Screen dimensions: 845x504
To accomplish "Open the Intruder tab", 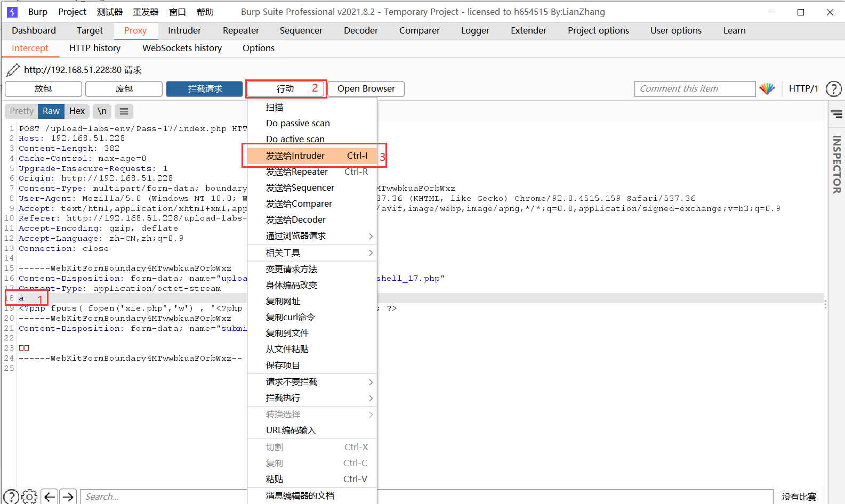I will click(184, 30).
